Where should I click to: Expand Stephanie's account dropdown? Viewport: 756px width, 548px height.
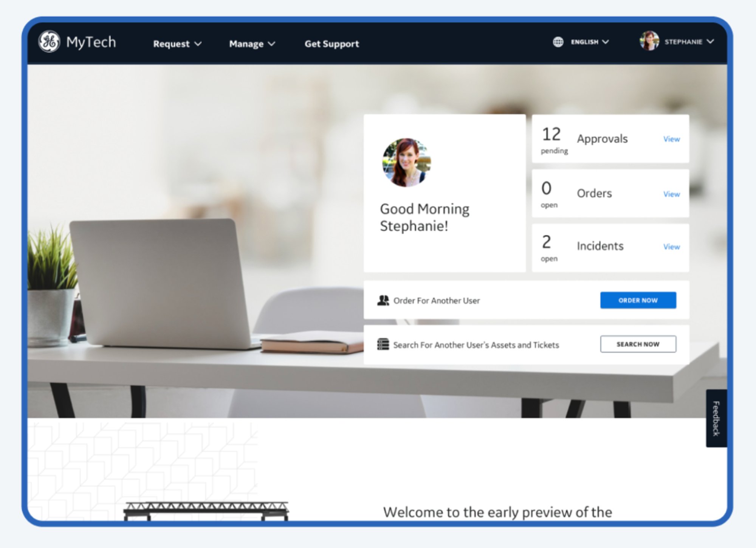688,42
